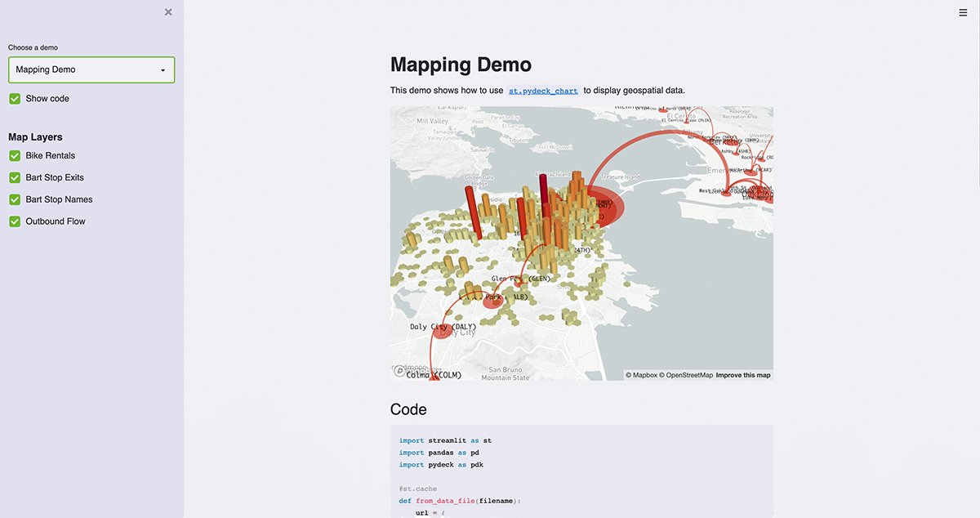Image resolution: width=980 pixels, height=518 pixels.
Task: Turn off the Outbound Flow layer
Action: (15, 222)
